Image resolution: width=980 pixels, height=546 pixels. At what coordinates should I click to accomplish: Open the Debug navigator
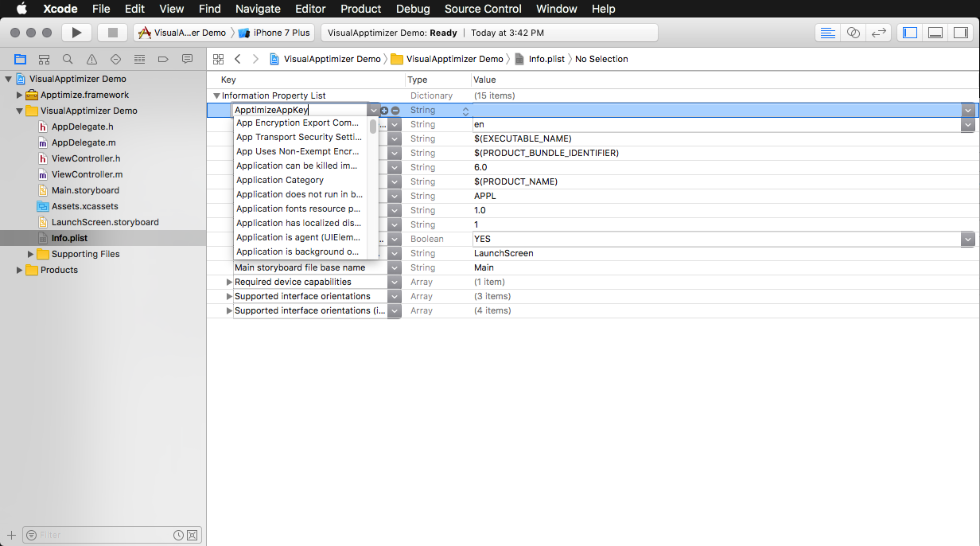click(139, 59)
